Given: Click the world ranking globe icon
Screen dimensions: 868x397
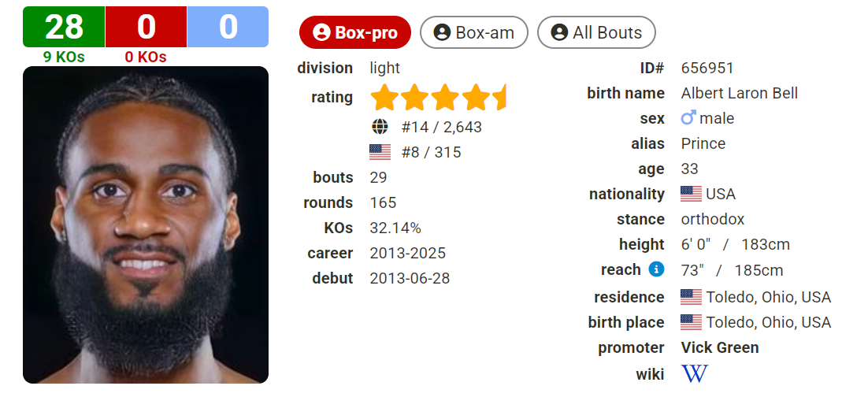Looking at the screenshot, I should pyautogui.click(x=380, y=127).
